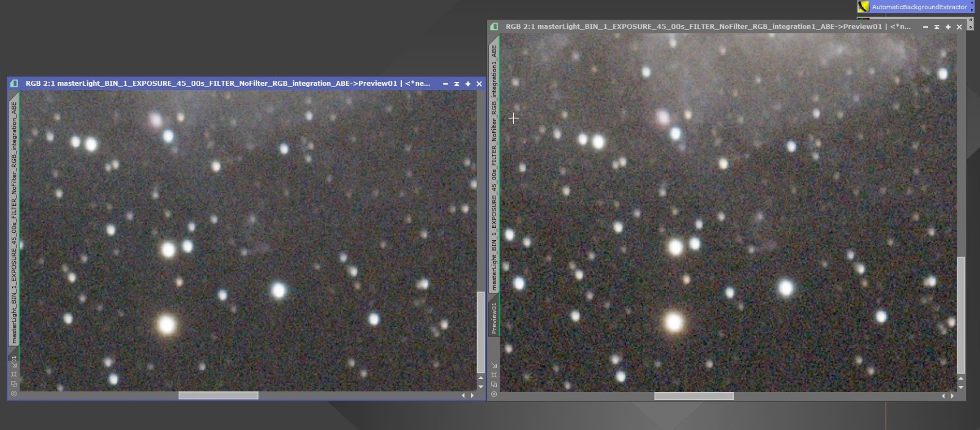Image resolution: width=980 pixels, height=430 pixels.
Task: Click the circular target icon at the bottom of the left window
Action: (14, 394)
